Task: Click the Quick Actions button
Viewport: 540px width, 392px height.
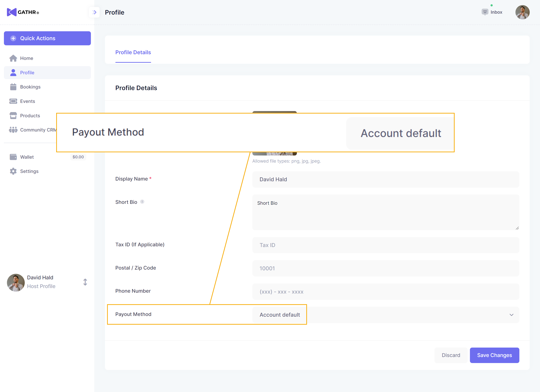Action: 47,38
